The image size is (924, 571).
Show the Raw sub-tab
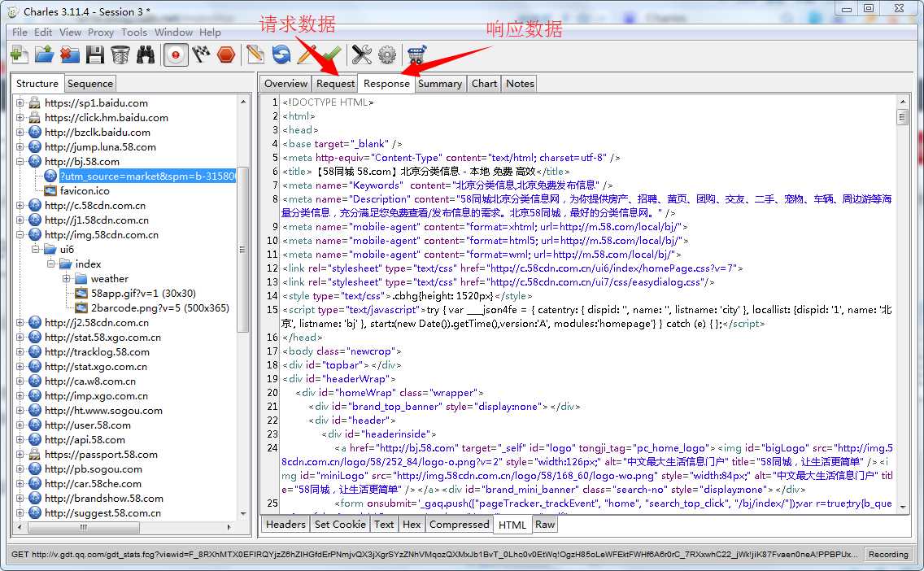(545, 525)
